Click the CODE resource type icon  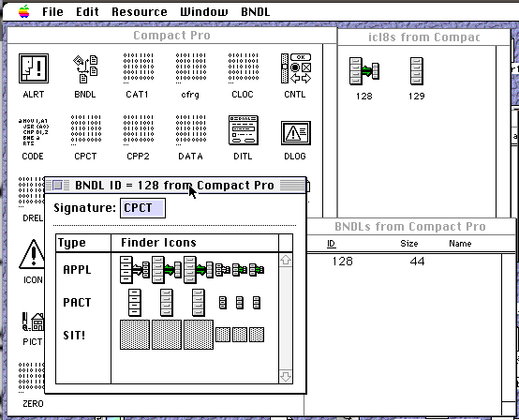(x=34, y=132)
